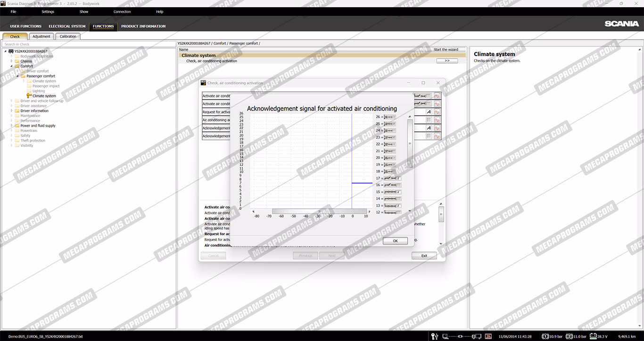Viewport: 644px width, 341px height.
Task: Expand the Power and fluid supply node
Action: click(12, 125)
